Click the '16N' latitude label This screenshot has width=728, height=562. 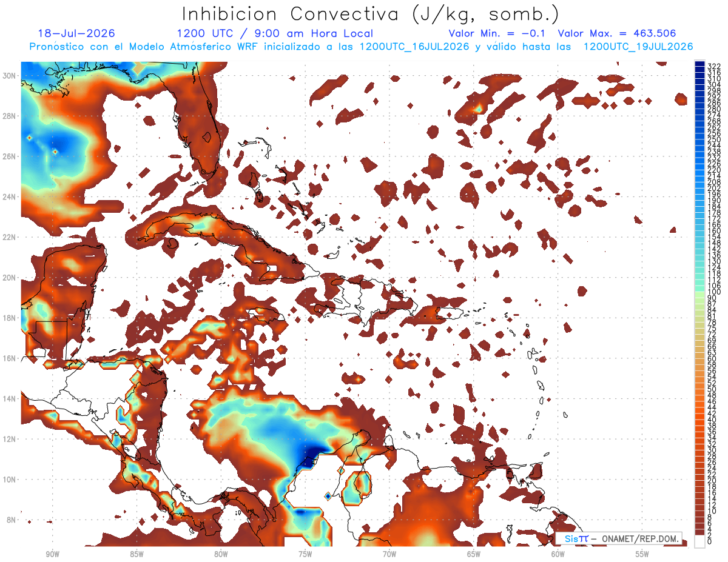[9, 358]
